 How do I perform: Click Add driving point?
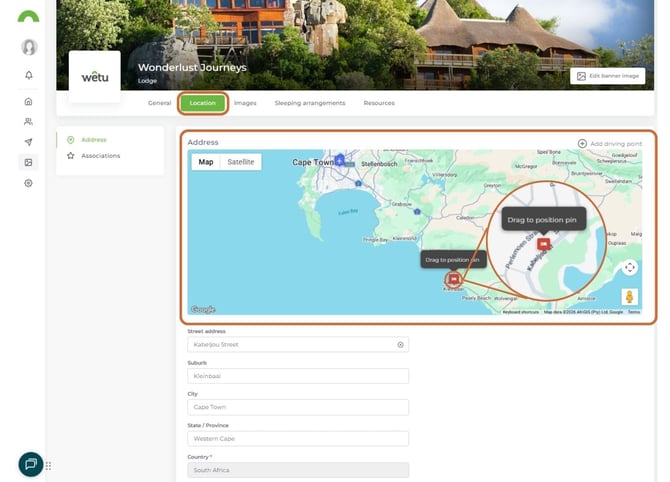coord(610,144)
